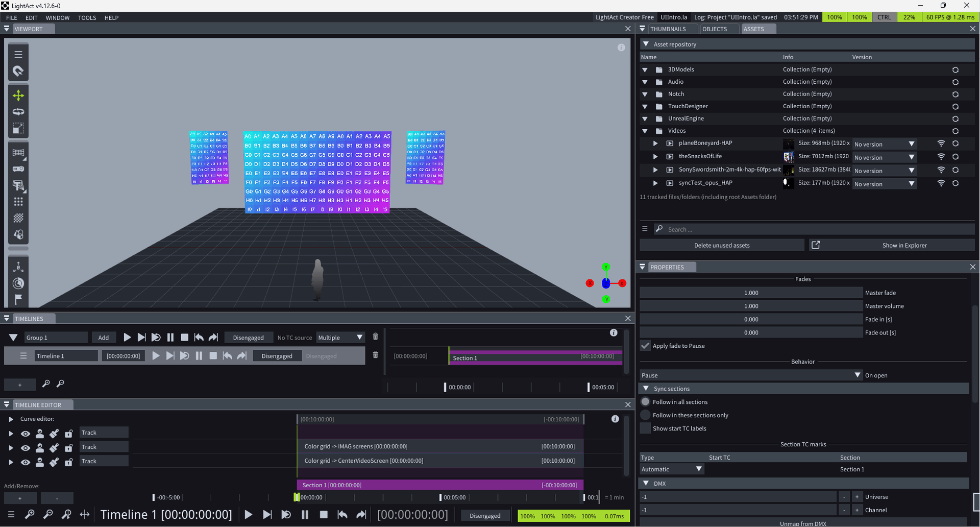The image size is (980, 527).
Task: Enable Show start TC labels checkbox
Action: [646, 428]
